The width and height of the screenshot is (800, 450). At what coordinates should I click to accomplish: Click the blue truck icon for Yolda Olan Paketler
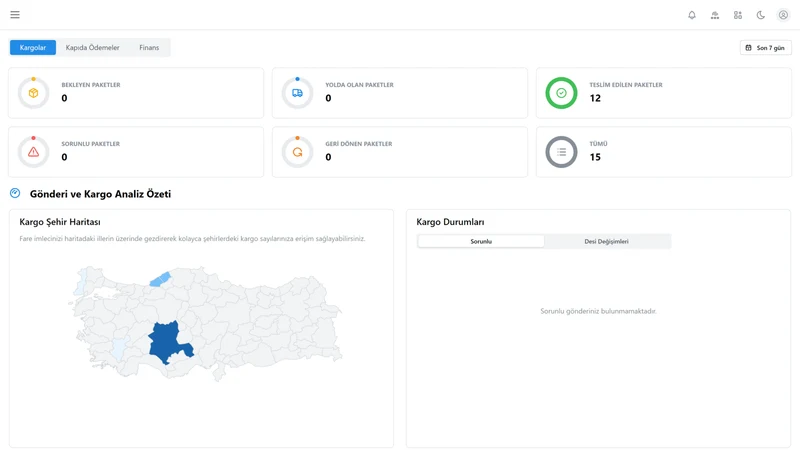coord(297,93)
